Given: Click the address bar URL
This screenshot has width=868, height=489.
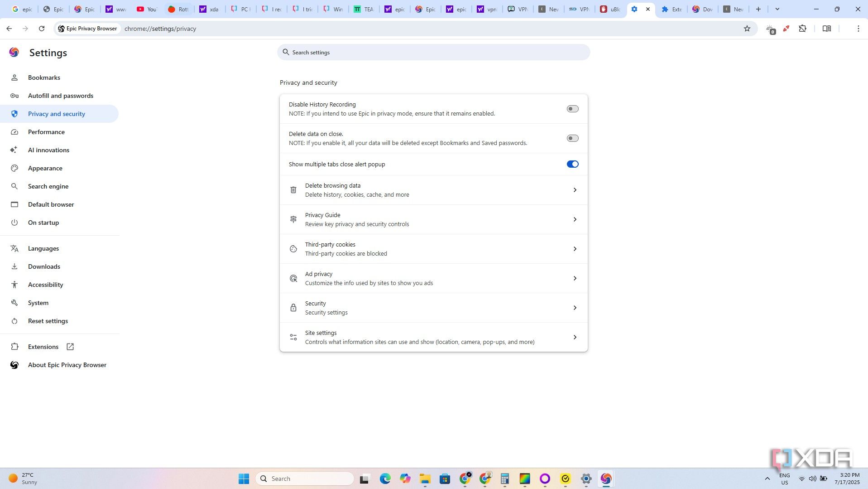Looking at the screenshot, I should click(160, 29).
